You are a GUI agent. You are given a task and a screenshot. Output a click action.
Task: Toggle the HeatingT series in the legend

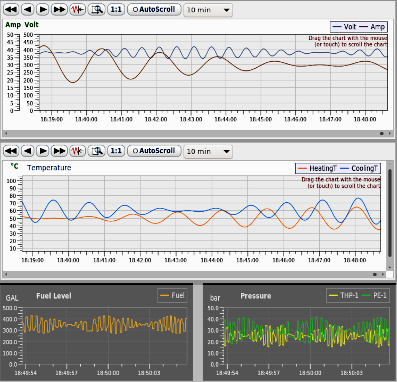pos(317,168)
